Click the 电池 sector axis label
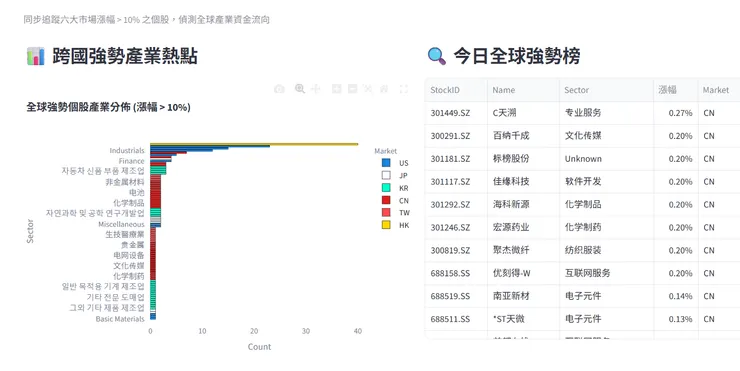740x371 pixels. coord(137,193)
